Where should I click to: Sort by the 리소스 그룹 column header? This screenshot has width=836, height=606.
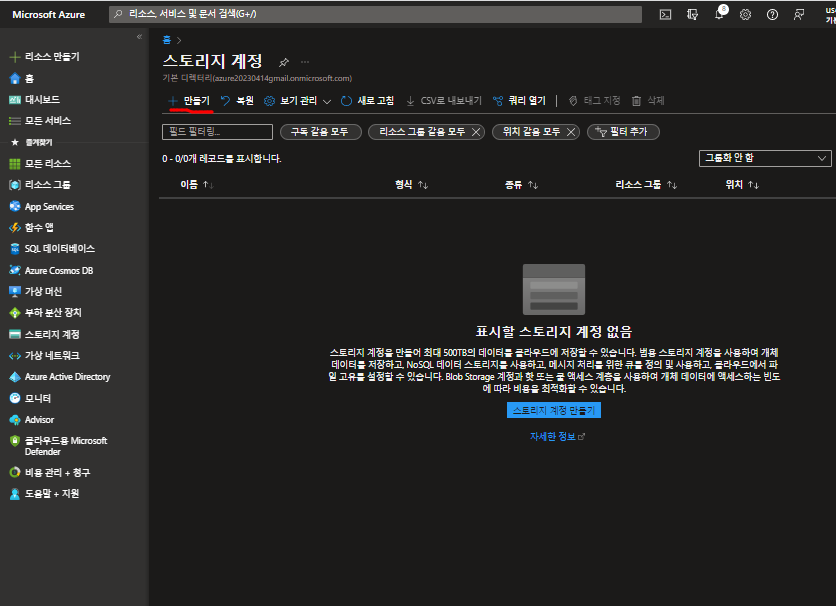coord(646,185)
